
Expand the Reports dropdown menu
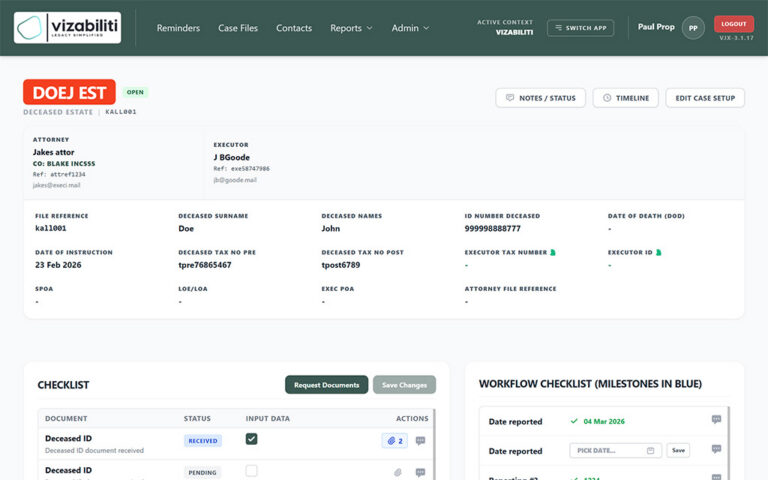click(x=351, y=28)
